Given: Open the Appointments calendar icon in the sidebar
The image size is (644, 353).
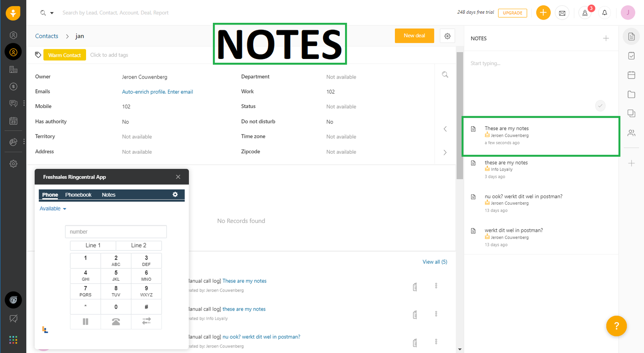Looking at the screenshot, I should click(x=13, y=120).
